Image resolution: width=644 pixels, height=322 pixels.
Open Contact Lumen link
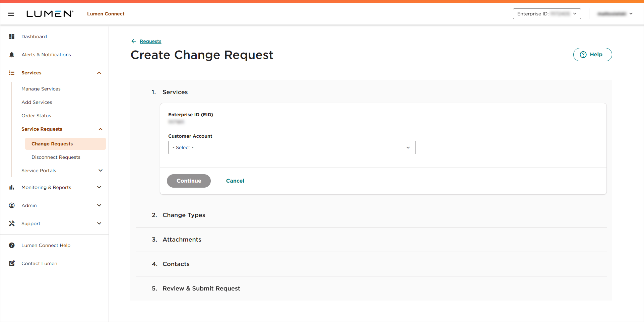39,263
